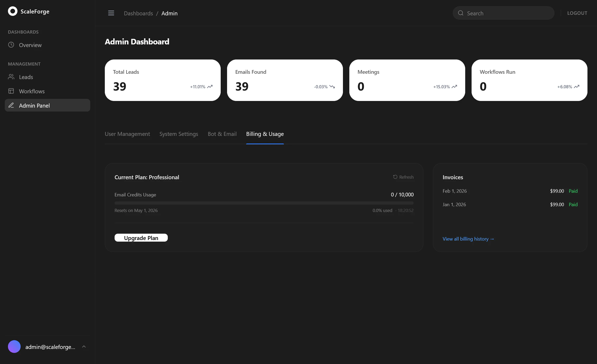The image size is (597, 364).
Task: Click the ScaleForge logo icon
Action: [x=13, y=11]
